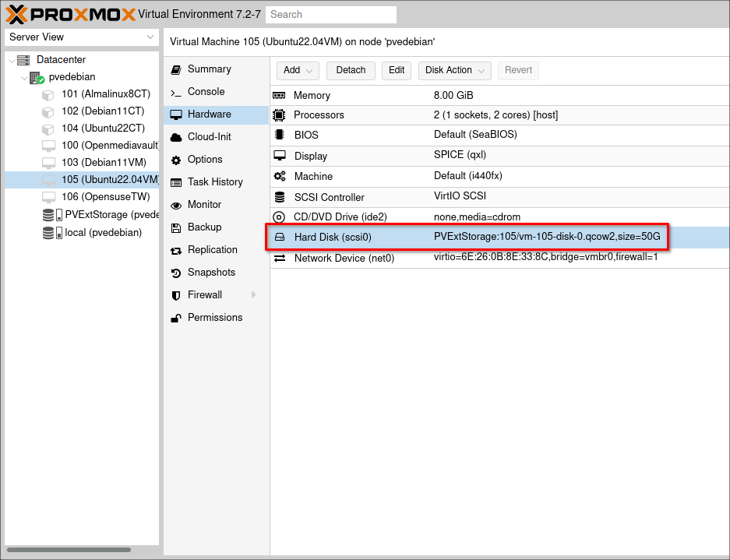This screenshot has height=560, width=730.
Task: Click the Console prompt icon
Action: click(176, 93)
